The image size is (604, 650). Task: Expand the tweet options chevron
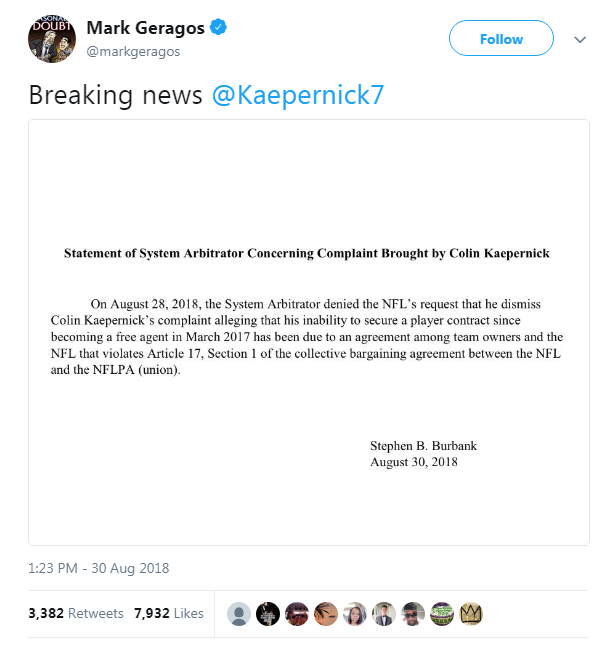click(x=580, y=39)
